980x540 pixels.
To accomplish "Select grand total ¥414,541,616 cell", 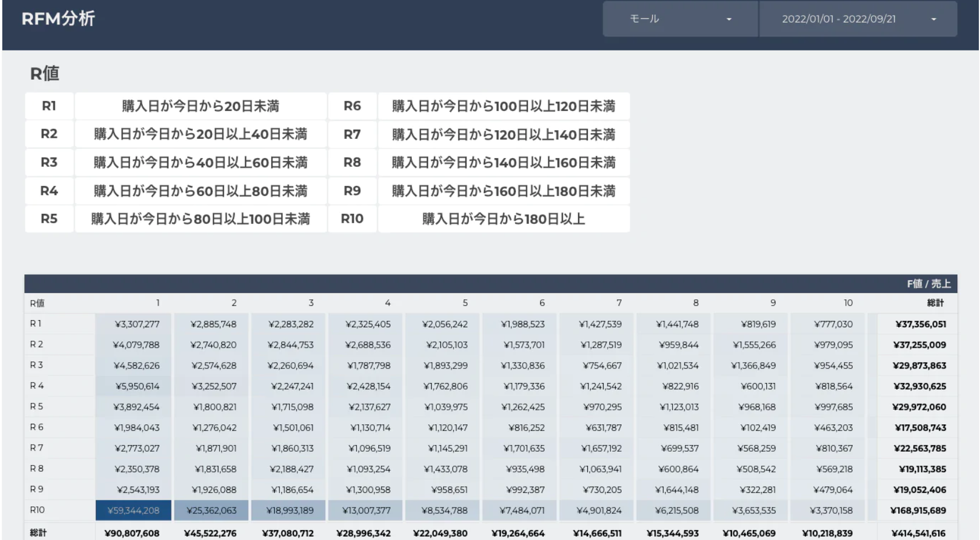I will coord(918,533).
